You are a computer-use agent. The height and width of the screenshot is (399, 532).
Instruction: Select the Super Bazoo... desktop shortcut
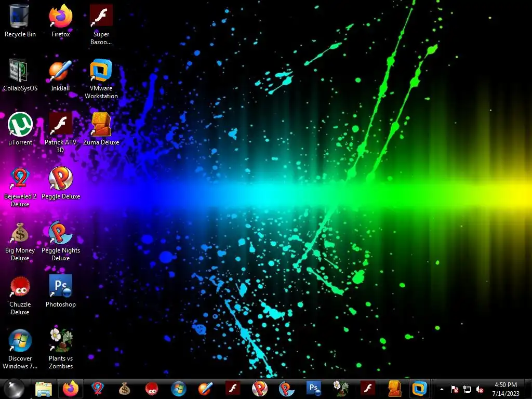click(x=101, y=25)
